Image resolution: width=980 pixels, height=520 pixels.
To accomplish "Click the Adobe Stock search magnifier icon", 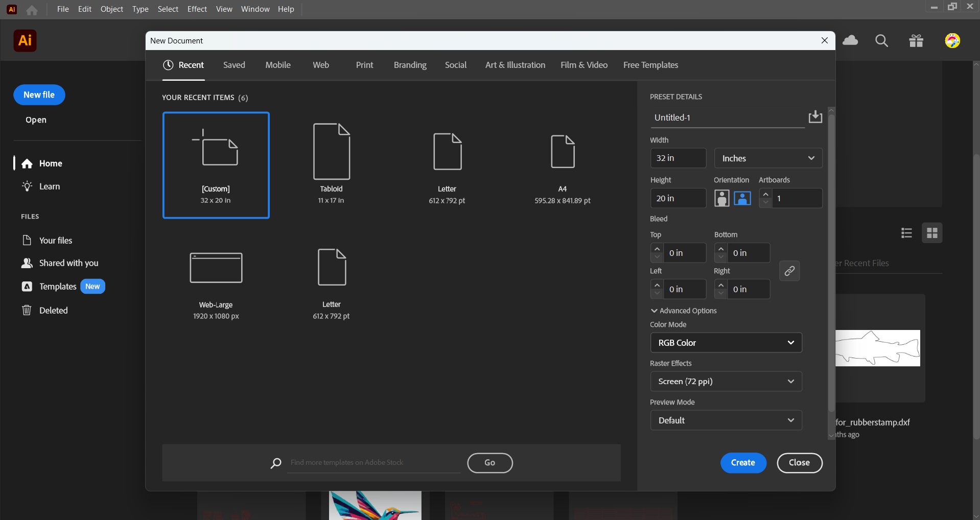I will point(276,463).
